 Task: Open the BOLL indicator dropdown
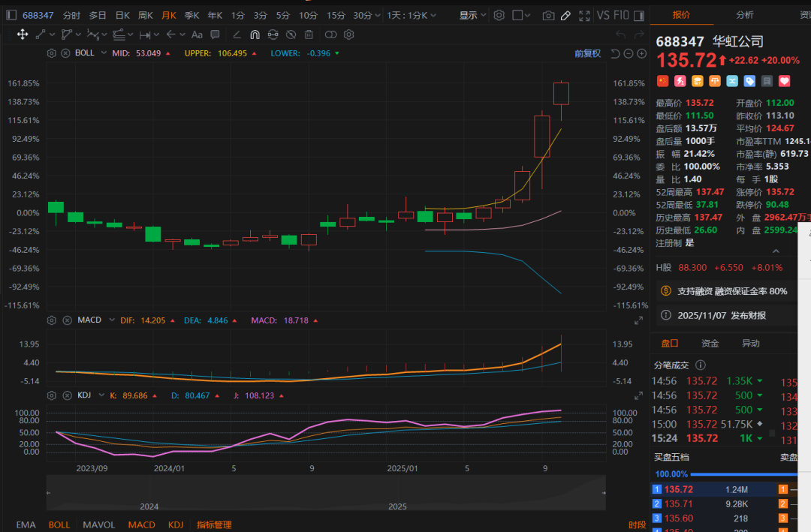click(x=104, y=53)
